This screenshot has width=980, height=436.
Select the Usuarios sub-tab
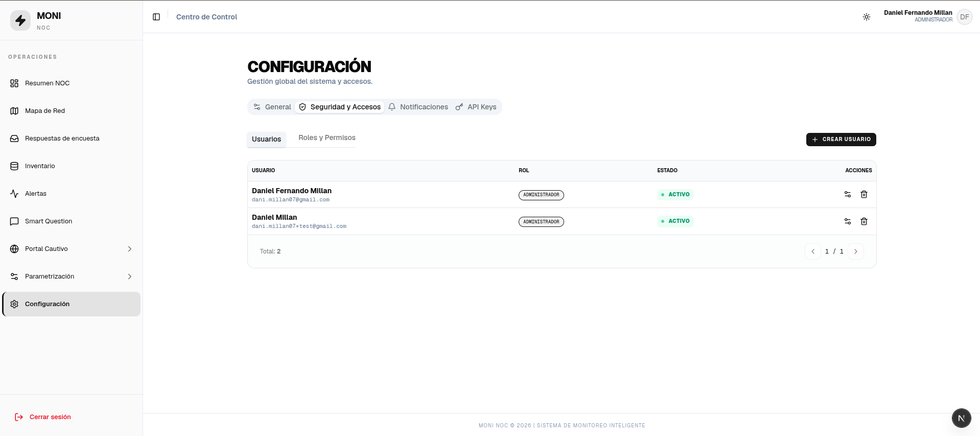(266, 139)
